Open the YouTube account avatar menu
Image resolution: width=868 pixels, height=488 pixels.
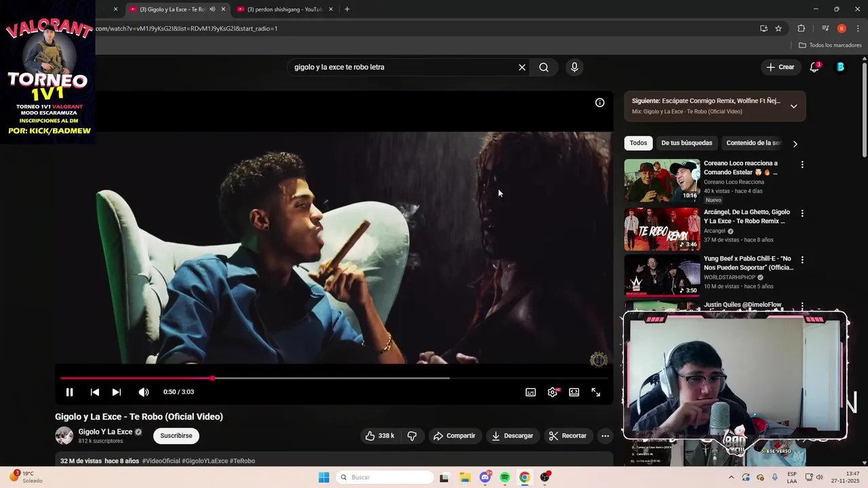click(x=841, y=67)
